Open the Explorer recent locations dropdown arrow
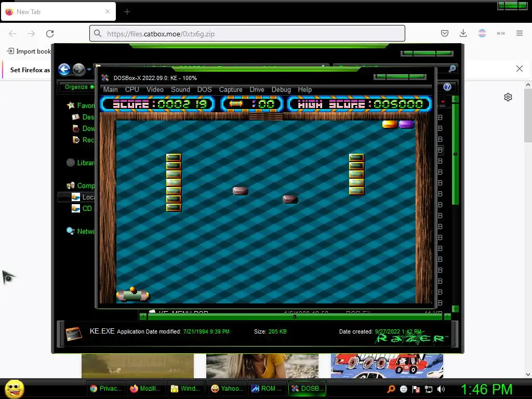Viewport: 532px width, 399px height. 89,69
